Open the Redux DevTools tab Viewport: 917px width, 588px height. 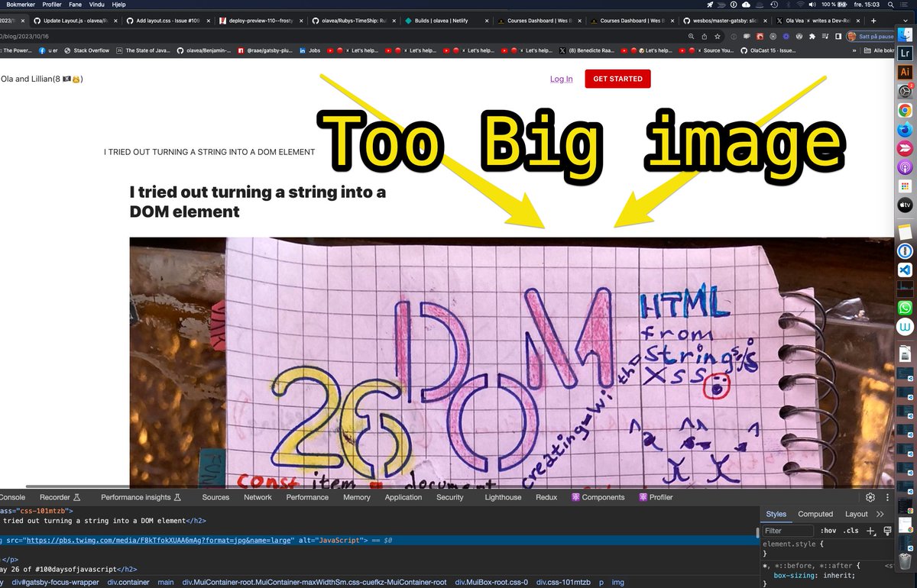[x=546, y=497]
